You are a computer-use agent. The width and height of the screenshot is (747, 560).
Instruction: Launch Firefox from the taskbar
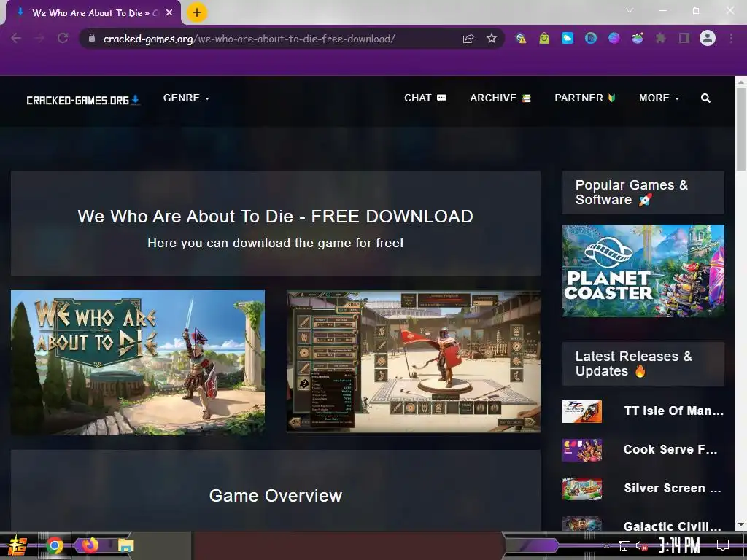point(90,545)
